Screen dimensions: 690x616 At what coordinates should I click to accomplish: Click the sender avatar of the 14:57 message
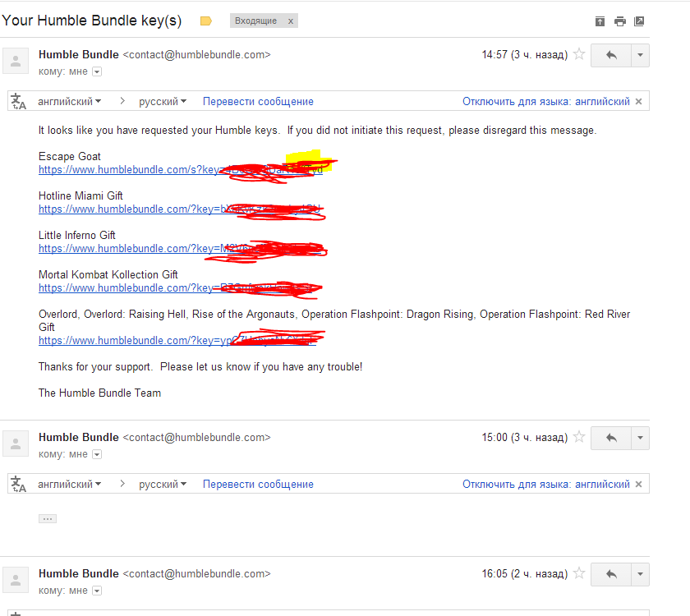[16, 61]
